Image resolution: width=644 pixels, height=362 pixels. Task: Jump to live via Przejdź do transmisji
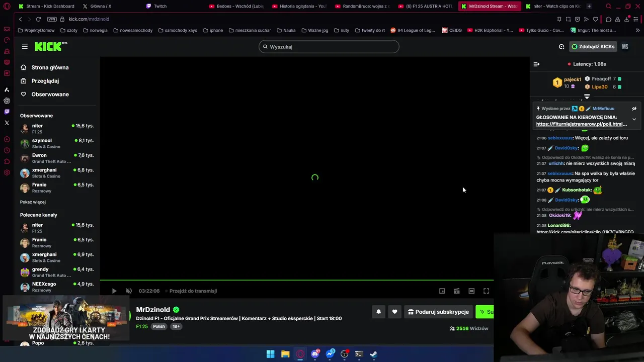193,291
